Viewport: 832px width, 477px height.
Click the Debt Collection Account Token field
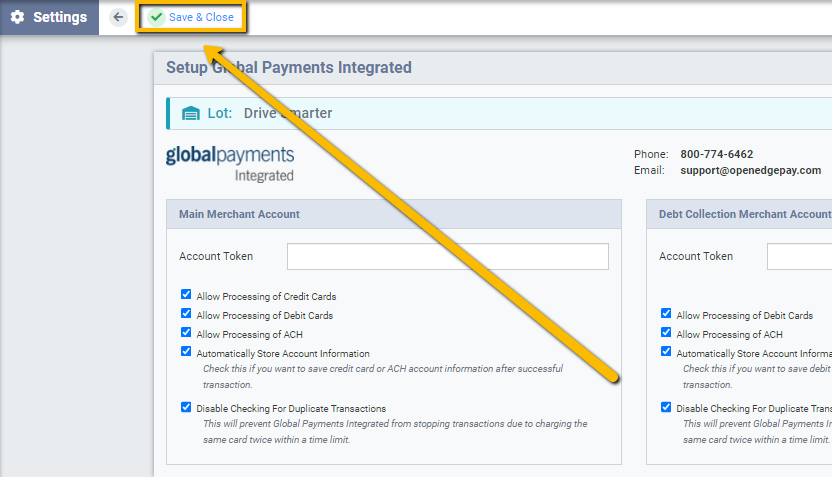coord(800,256)
